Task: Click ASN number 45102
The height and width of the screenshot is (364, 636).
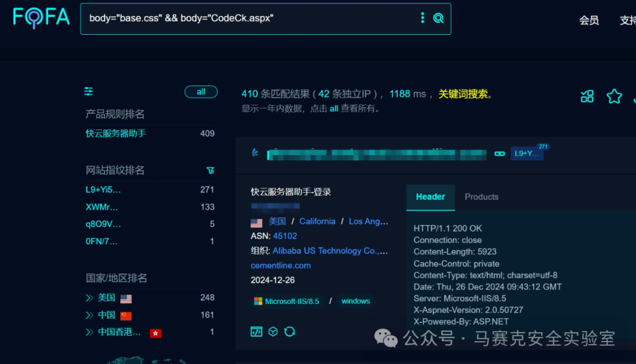Action: pos(285,236)
